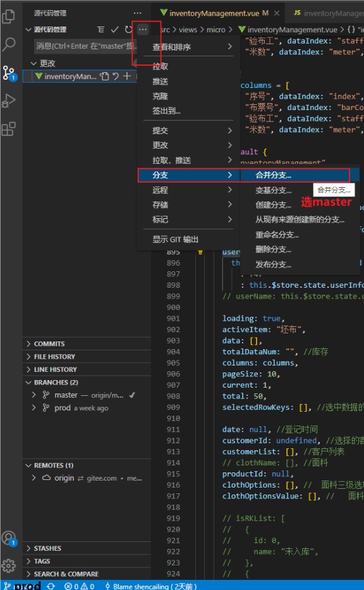Select 从现有来源创建新的分支...

pyautogui.click(x=300, y=219)
